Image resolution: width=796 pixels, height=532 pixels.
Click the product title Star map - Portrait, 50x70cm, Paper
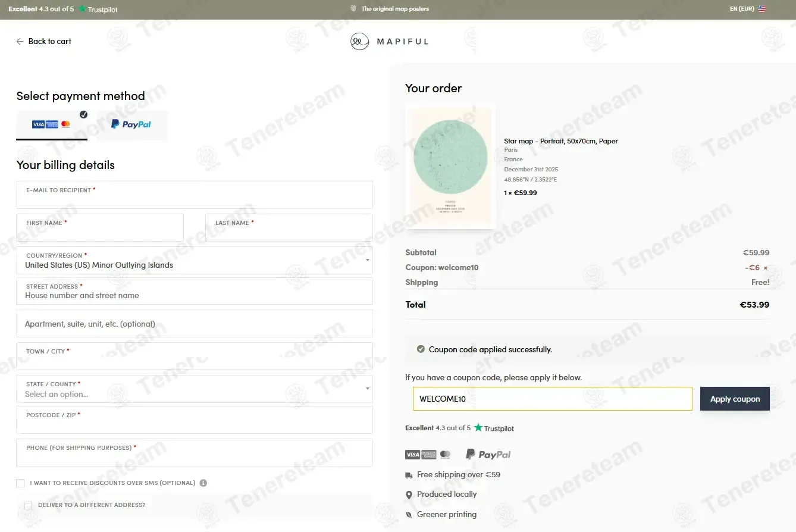(x=561, y=141)
